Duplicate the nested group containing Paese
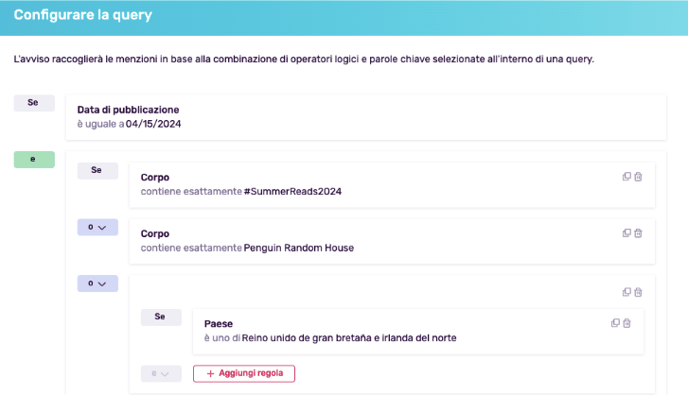The height and width of the screenshot is (395, 688). point(627,292)
